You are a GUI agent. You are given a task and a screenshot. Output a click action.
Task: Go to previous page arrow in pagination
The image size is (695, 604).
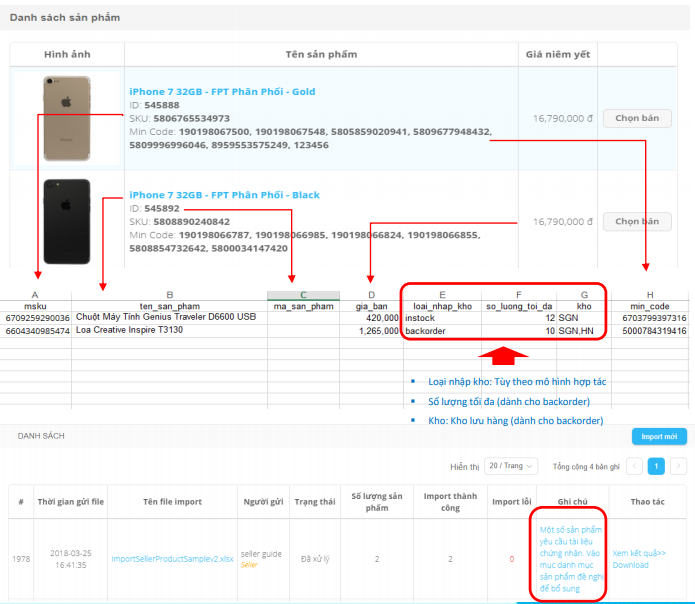click(634, 466)
